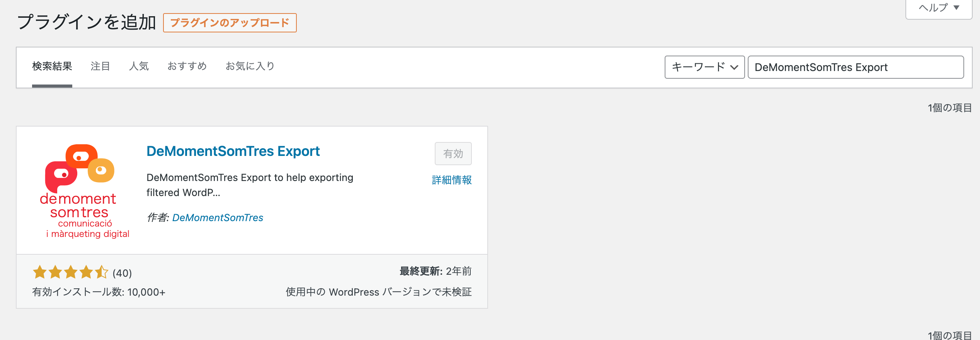Click the plugin search input field
This screenshot has height=340, width=980.
(x=856, y=67)
